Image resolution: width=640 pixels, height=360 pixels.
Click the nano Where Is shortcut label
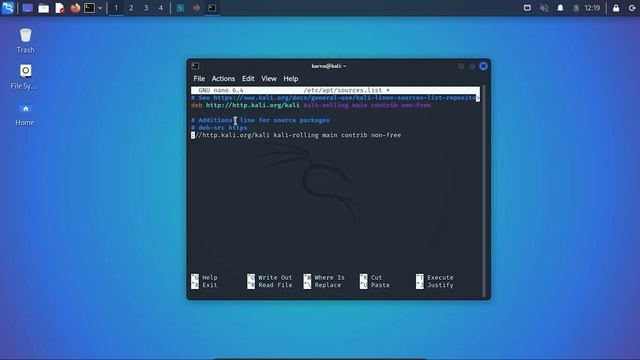[329, 278]
